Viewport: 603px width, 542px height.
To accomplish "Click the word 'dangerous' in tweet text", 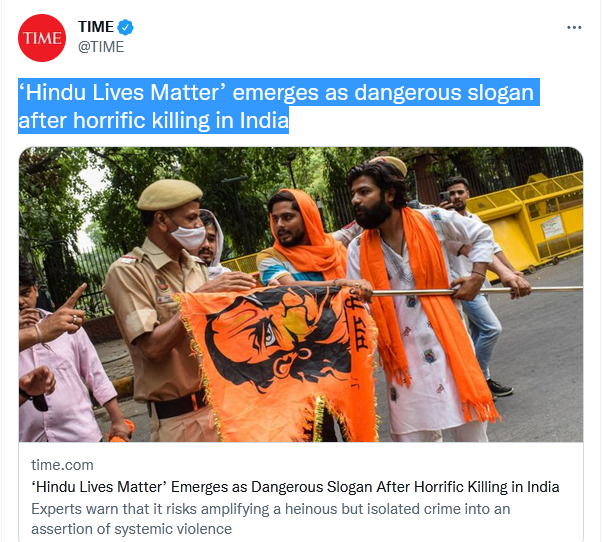I will (407, 93).
